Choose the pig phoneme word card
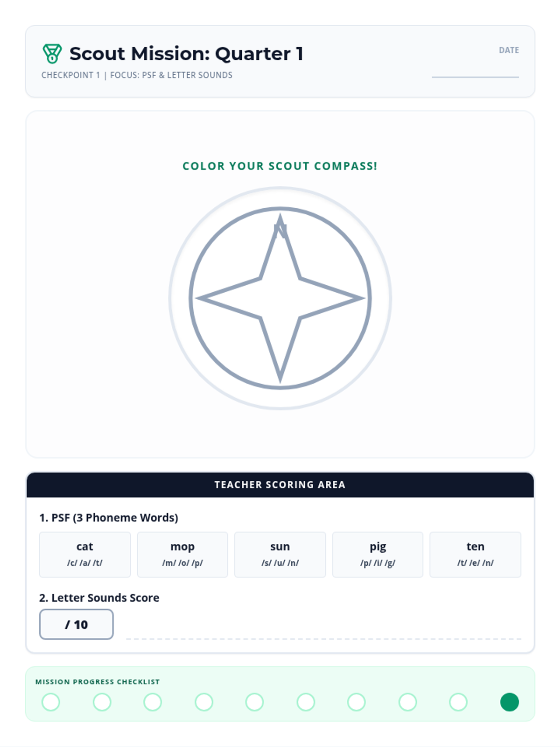This screenshot has height=747, width=560. pyautogui.click(x=378, y=554)
